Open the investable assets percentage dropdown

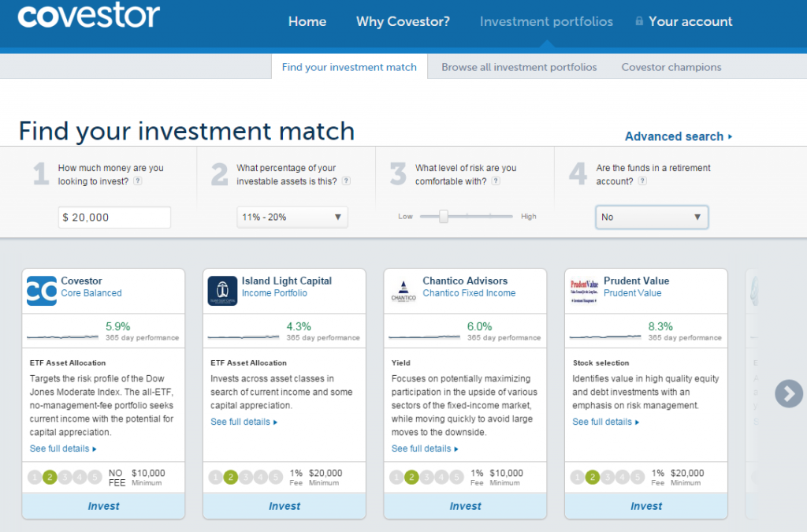[292, 218]
